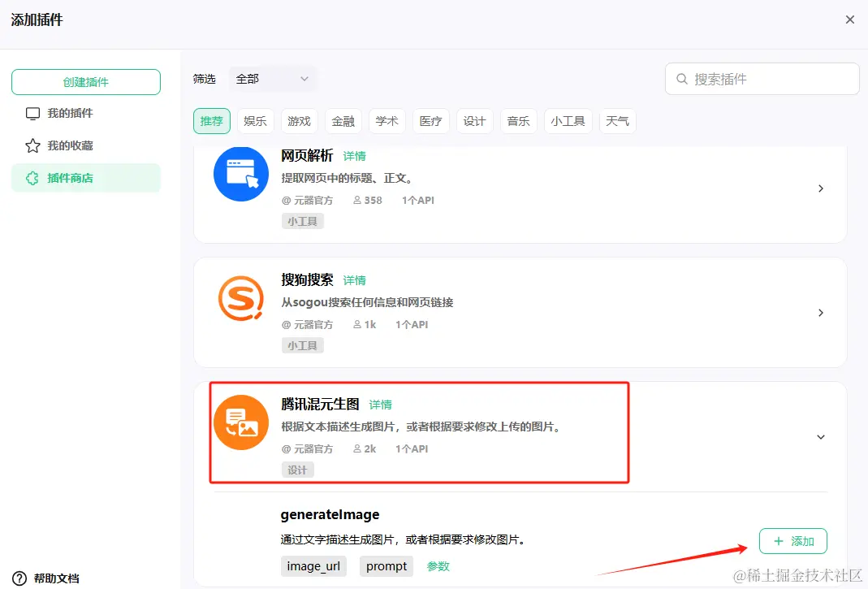The width and height of the screenshot is (868, 589).
Task: Click the 我的收藏 star icon
Action: click(32, 145)
